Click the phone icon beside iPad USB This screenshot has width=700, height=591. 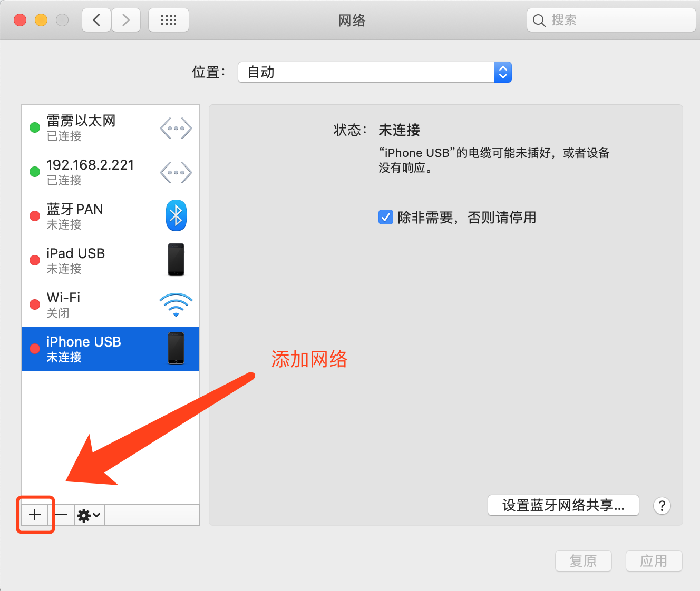click(x=176, y=260)
